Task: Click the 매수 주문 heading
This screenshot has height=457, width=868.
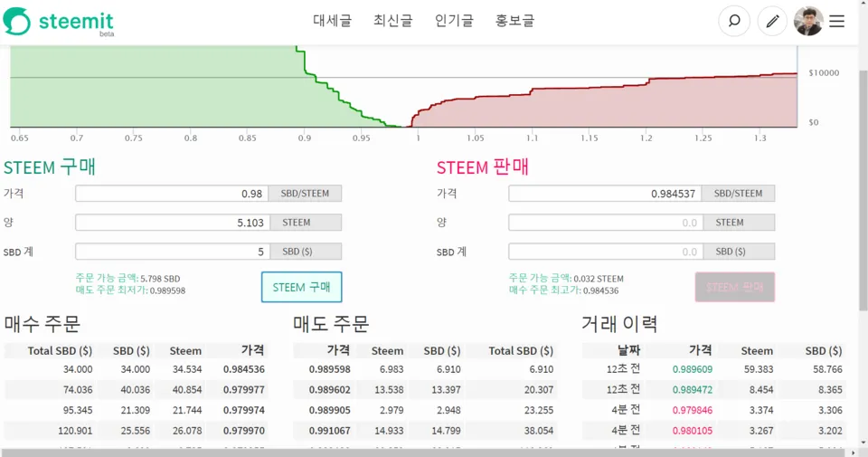Action: [42, 323]
